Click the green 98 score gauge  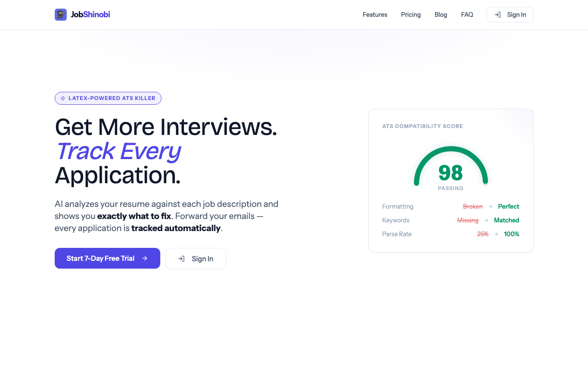click(451, 166)
